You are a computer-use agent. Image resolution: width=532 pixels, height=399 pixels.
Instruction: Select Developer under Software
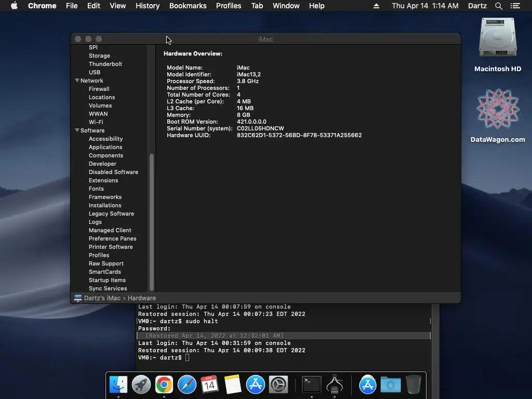point(102,164)
